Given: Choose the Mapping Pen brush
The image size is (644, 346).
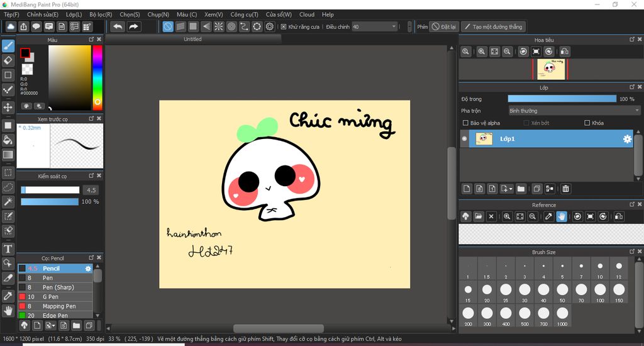Looking at the screenshot, I should pyautogui.click(x=55, y=306).
